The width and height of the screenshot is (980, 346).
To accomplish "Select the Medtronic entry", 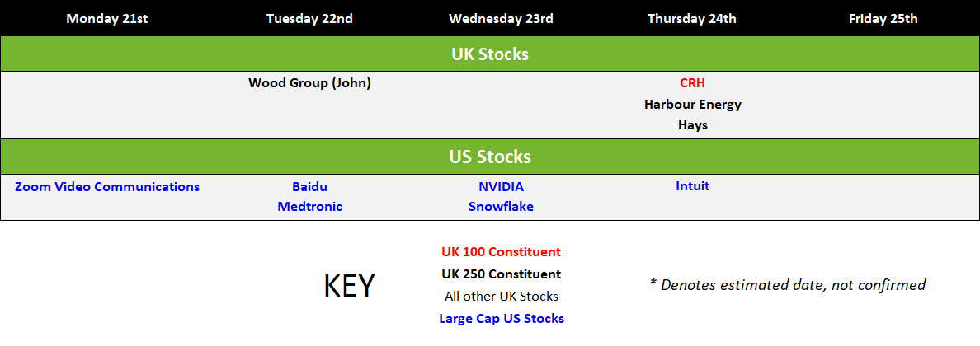I will click(309, 206).
